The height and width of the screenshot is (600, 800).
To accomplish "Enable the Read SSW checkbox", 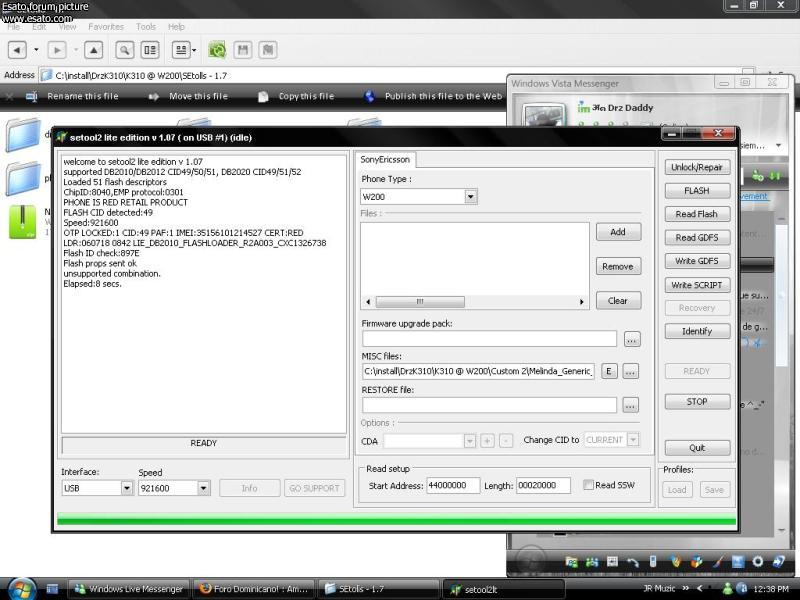I will [588, 485].
